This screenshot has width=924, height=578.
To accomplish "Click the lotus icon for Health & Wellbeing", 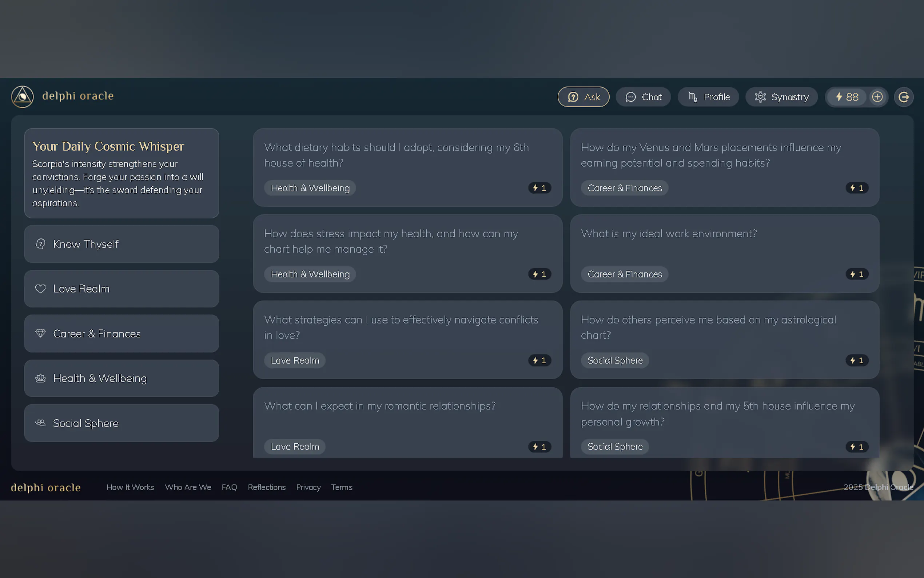I will (40, 379).
